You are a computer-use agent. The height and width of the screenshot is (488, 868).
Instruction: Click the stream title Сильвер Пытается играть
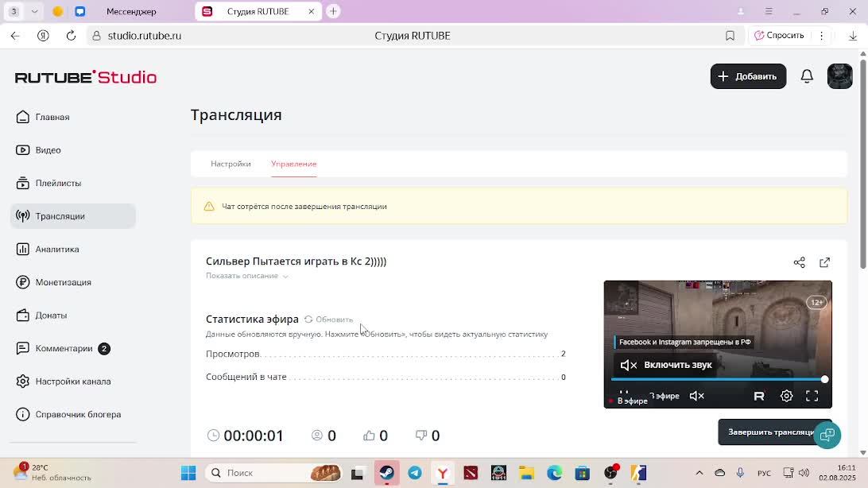296,261
